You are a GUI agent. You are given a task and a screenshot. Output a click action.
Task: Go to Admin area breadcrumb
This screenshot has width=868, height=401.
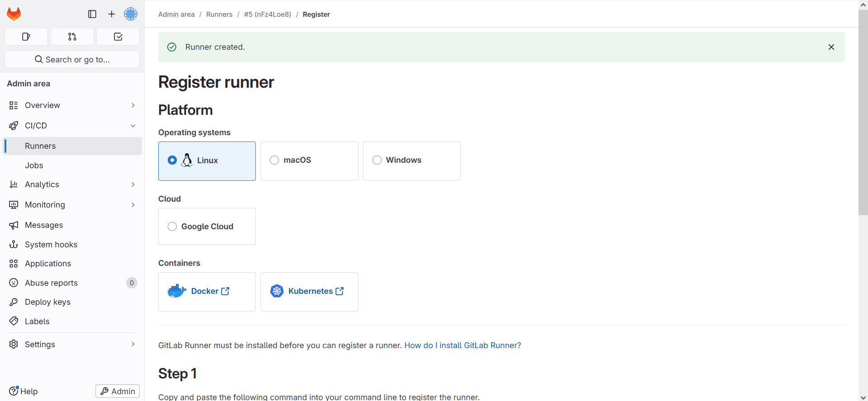pos(176,14)
